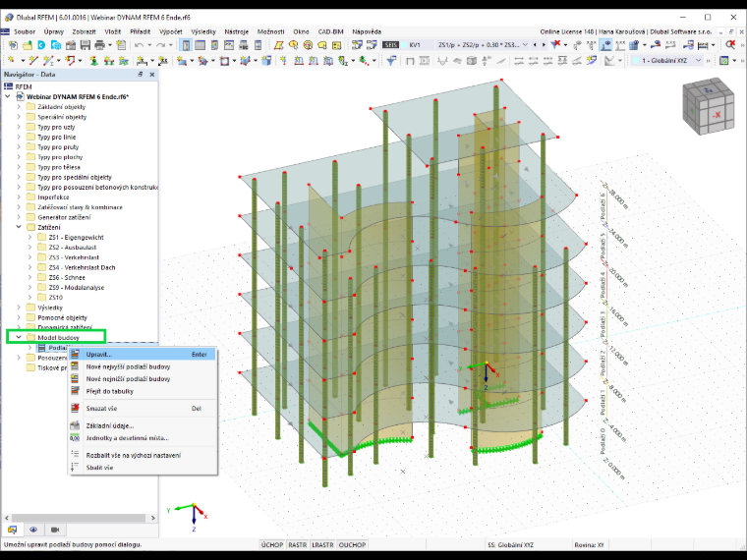This screenshot has width=747, height=560.
Task: Toggle the Navigator panel display button
Action: (186, 45)
